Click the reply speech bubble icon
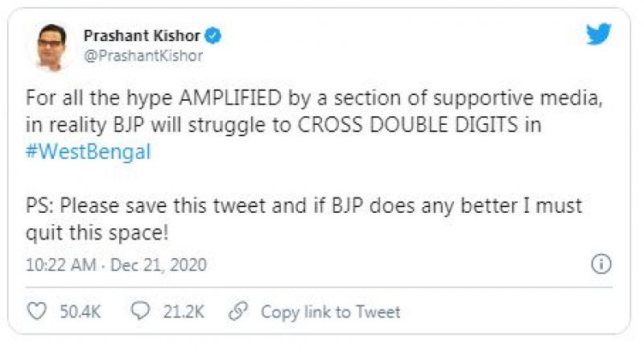The height and width of the screenshot is (349, 644). pyautogui.click(x=140, y=311)
